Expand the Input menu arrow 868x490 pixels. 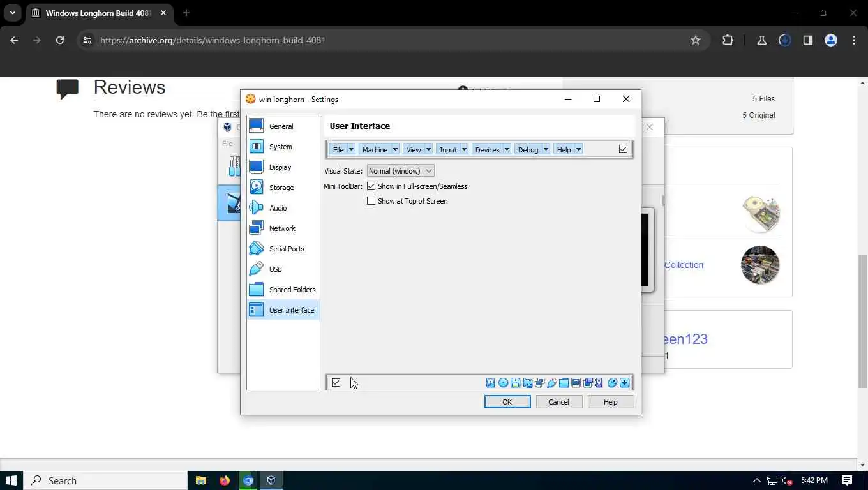point(464,149)
